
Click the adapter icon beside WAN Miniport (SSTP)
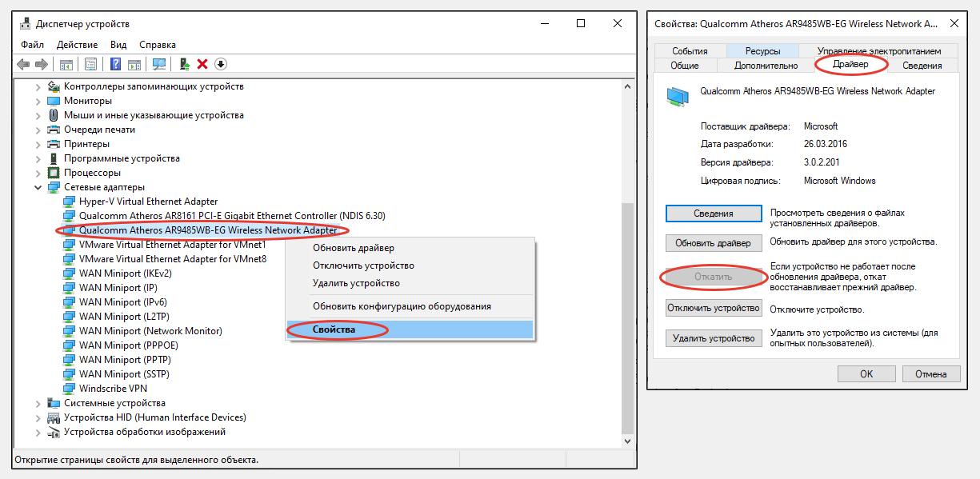(70, 374)
